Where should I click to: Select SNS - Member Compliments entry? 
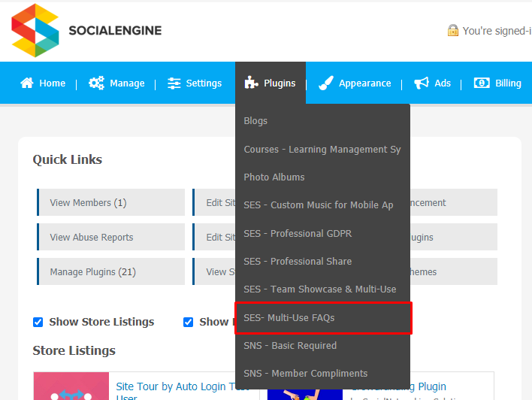pos(322,373)
